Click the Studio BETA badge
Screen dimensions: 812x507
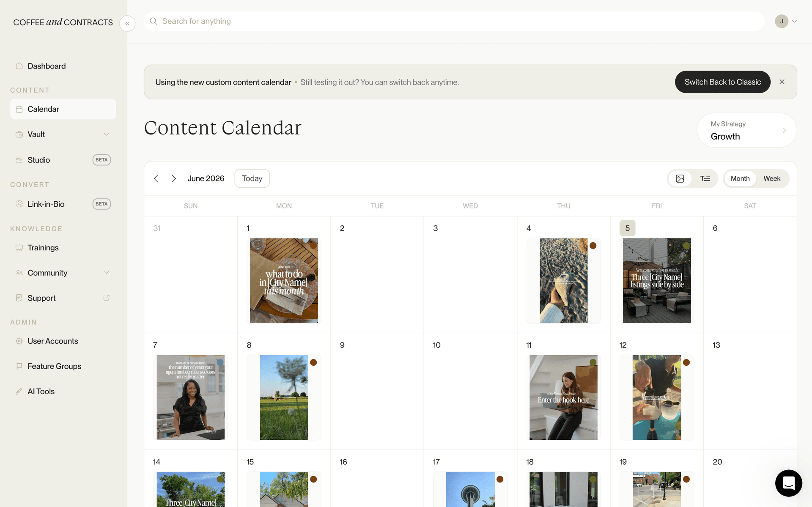[101, 160]
